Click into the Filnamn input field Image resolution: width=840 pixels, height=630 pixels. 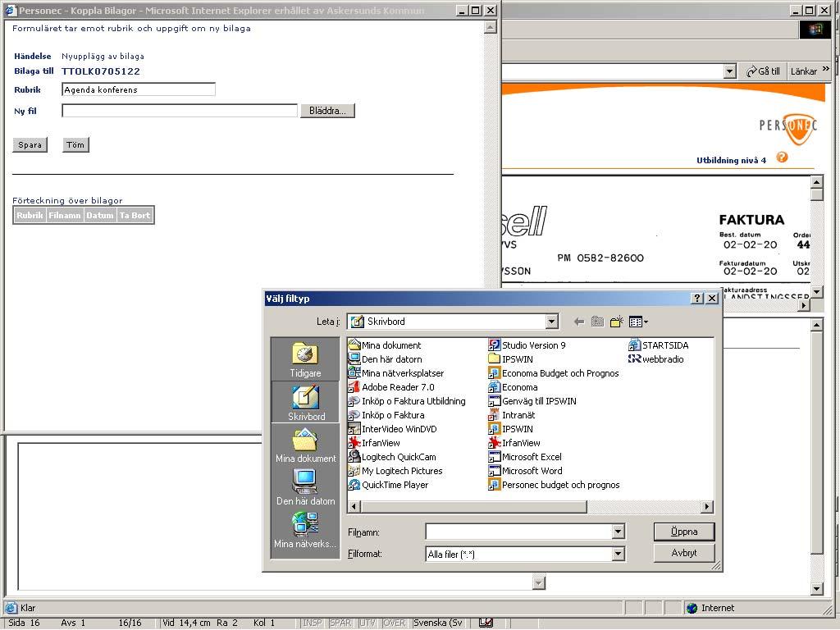click(x=518, y=532)
